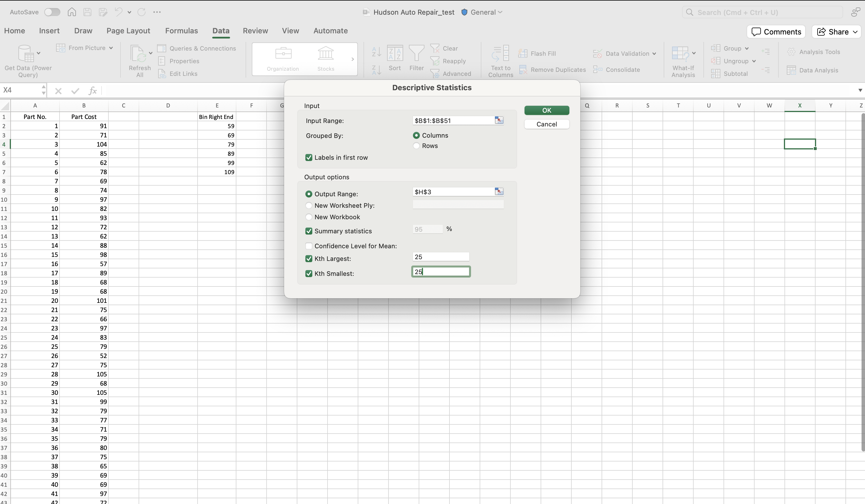The image size is (865, 504).
Task: Select the Columns grouped-by radio button
Action: [x=416, y=135]
